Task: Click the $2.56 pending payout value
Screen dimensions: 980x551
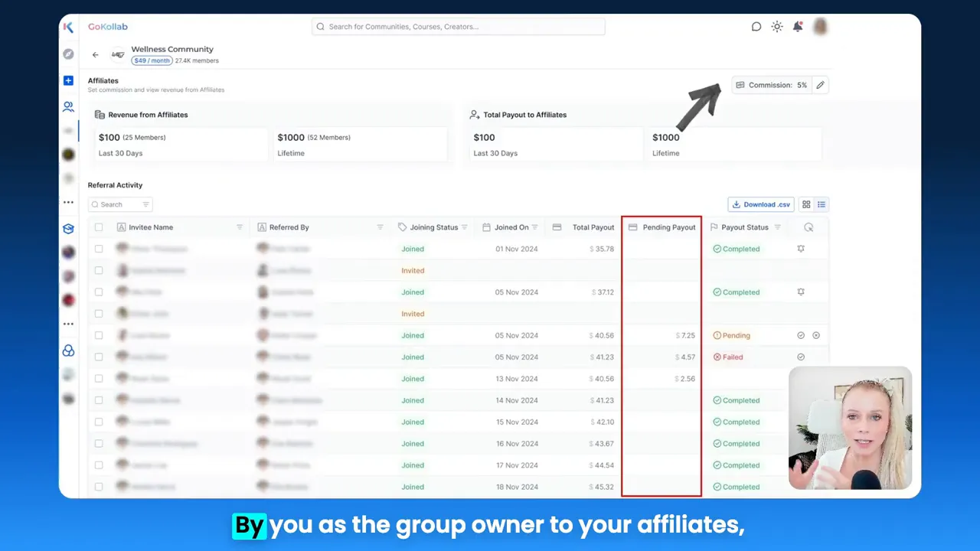Action: pos(685,378)
